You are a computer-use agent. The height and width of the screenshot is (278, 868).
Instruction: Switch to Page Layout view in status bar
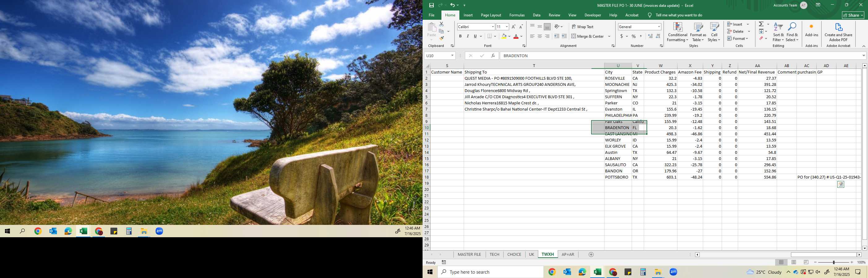click(x=793, y=262)
